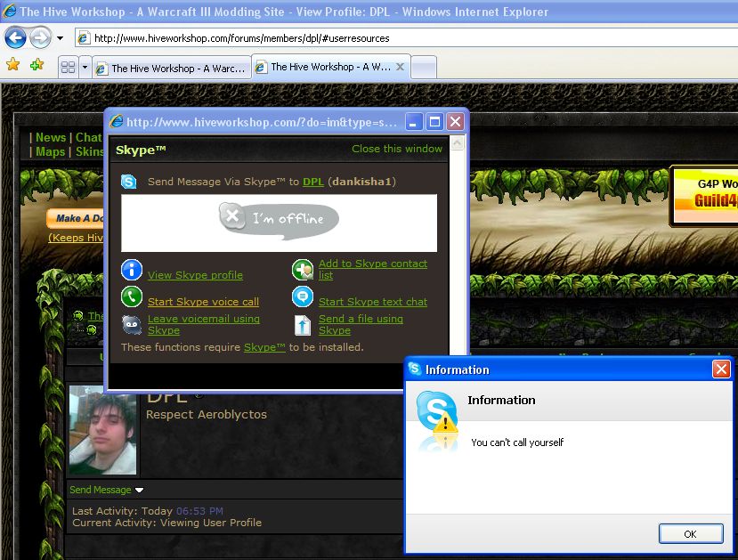Click blue info icon for Skype profile

coord(132,270)
